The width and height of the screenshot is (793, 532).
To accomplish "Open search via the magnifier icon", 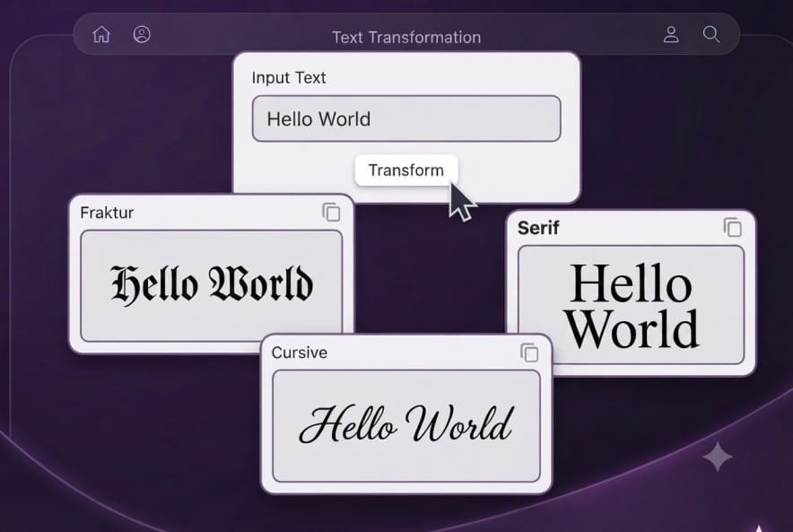I will pos(711,34).
